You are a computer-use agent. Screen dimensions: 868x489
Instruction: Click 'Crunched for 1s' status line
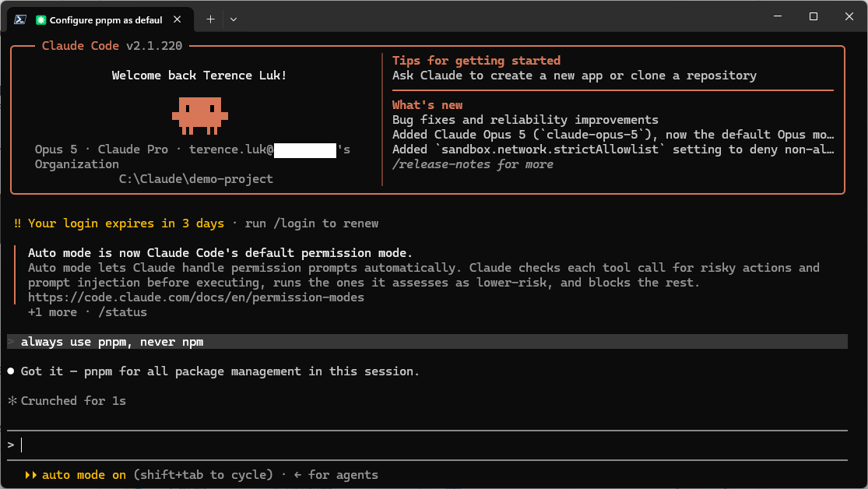73,400
